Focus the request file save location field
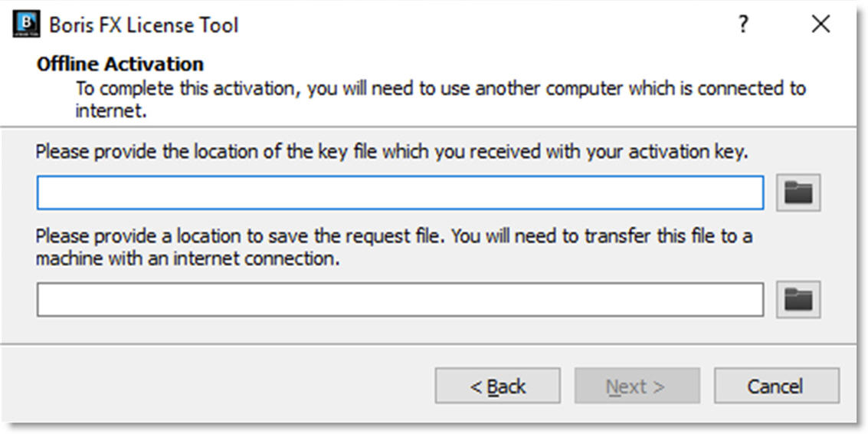Image resolution: width=868 pixels, height=434 pixels. coord(400,299)
